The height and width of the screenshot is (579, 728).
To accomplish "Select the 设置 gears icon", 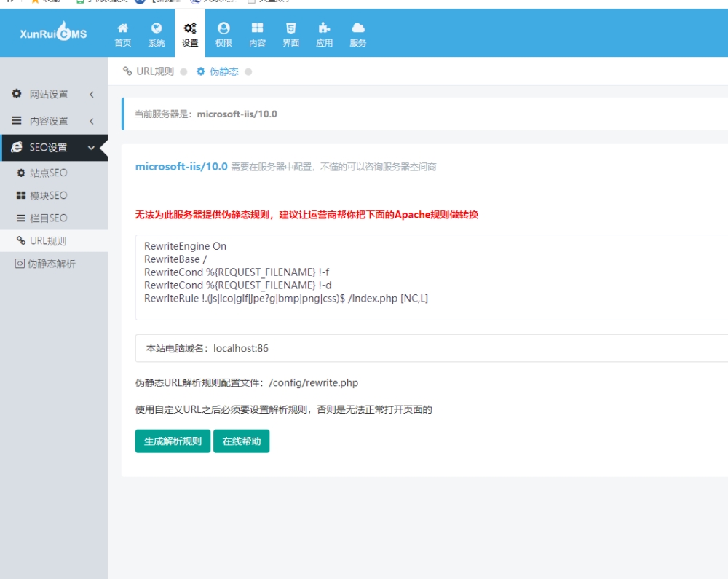I will (190, 28).
